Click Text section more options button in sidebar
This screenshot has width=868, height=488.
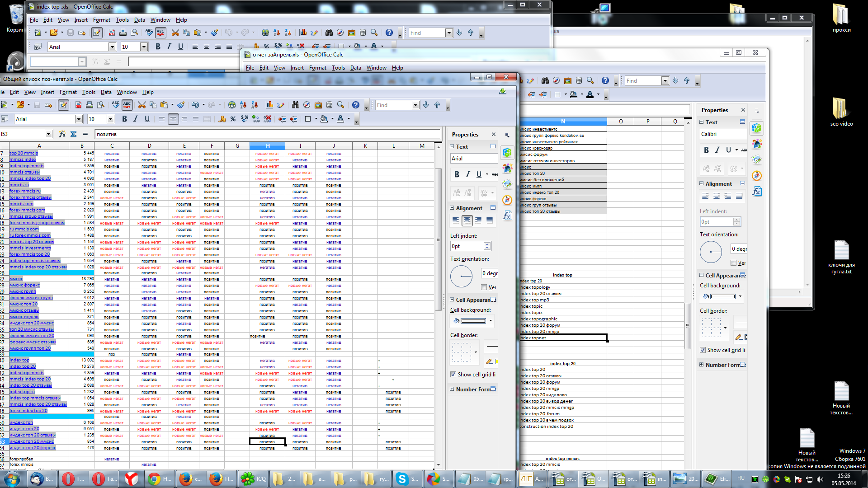pos(493,146)
